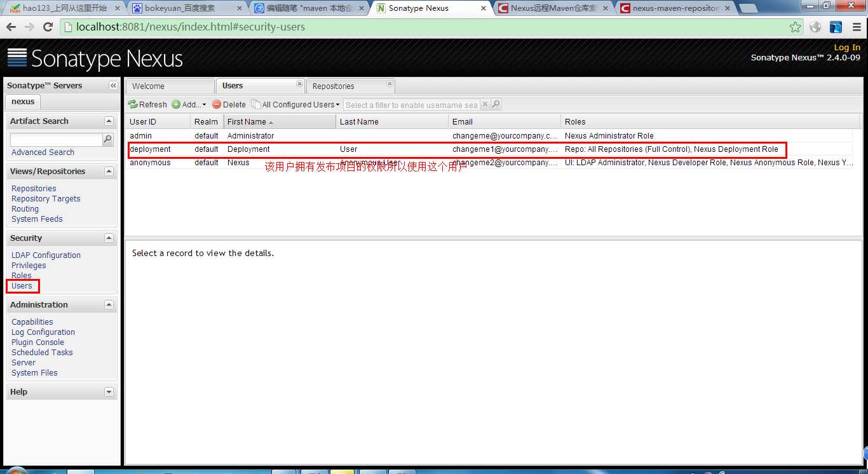Collapse the Artifact Search panel
Screen dimensions: 868x474
click(x=109, y=121)
